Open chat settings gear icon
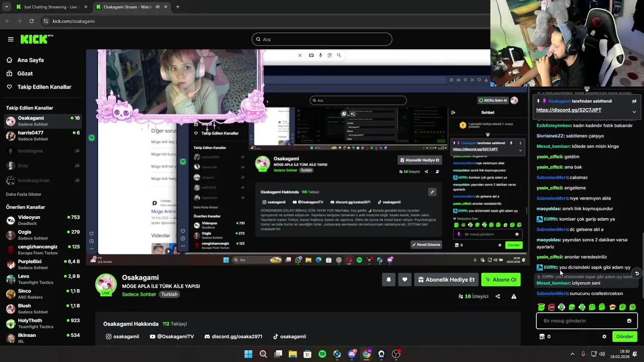Image resolution: width=644 pixels, height=362 pixels. pyautogui.click(x=604, y=336)
